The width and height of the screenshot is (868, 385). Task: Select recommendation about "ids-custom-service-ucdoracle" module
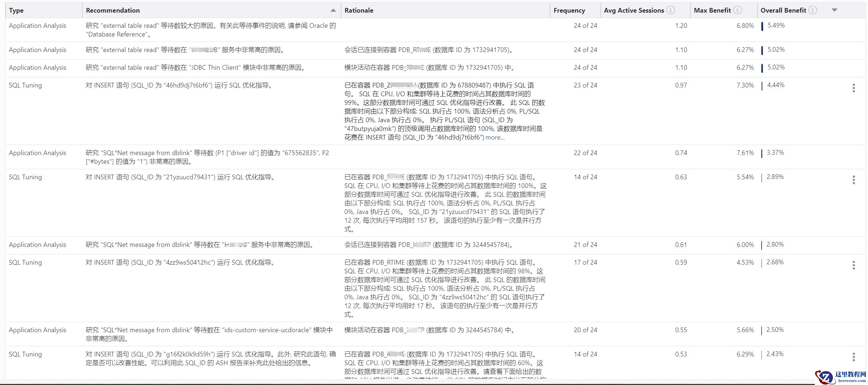tap(209, 334)
